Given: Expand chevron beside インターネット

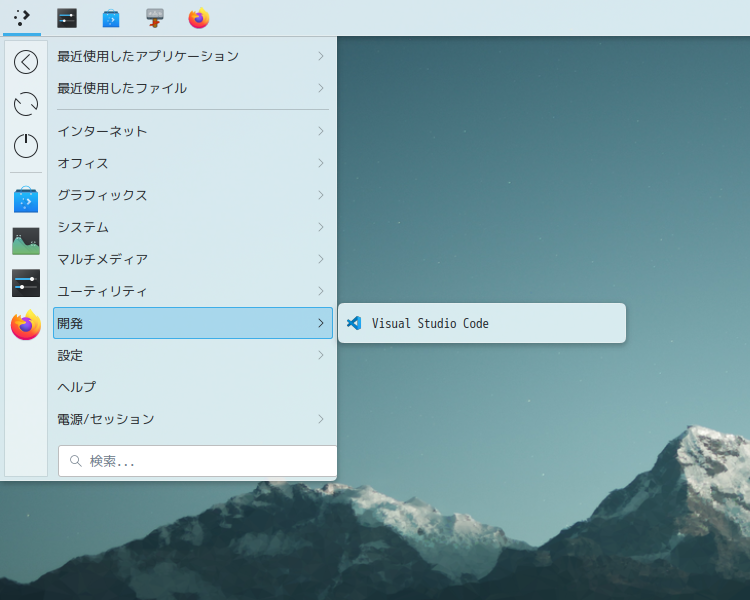Looking at the screenshot, I should (321, 131).
